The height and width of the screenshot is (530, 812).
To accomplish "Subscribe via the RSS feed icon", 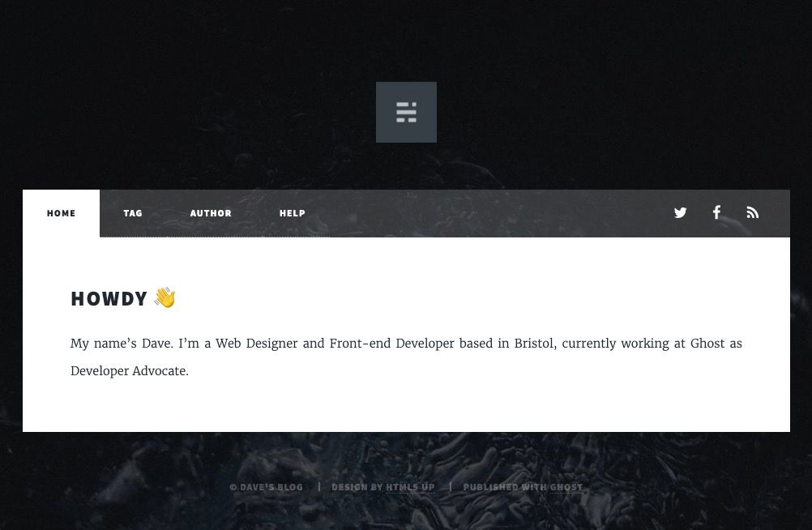I will (x=753, y=213).
